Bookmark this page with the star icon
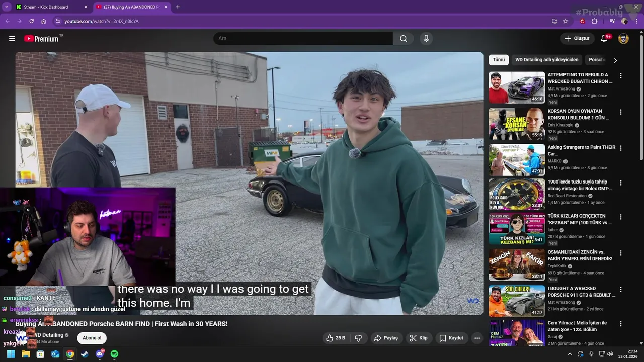This screenshot has width=644, height=362. point(566,21)
